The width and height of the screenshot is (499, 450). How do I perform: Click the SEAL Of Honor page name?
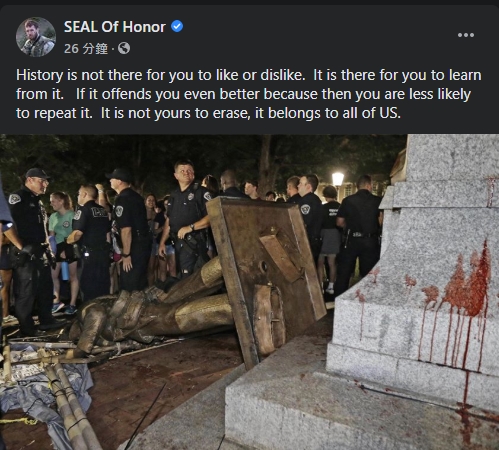(115, 27)
